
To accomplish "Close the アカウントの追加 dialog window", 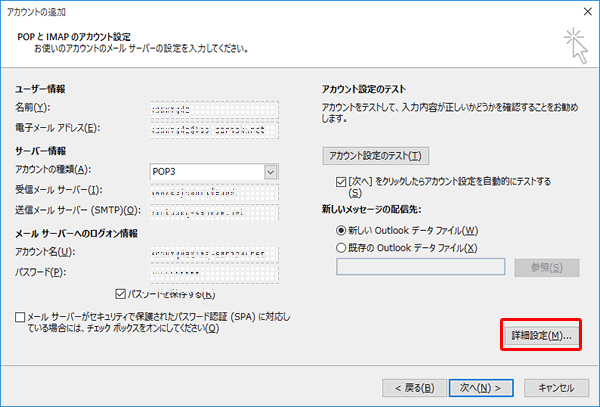I will 587,12.
